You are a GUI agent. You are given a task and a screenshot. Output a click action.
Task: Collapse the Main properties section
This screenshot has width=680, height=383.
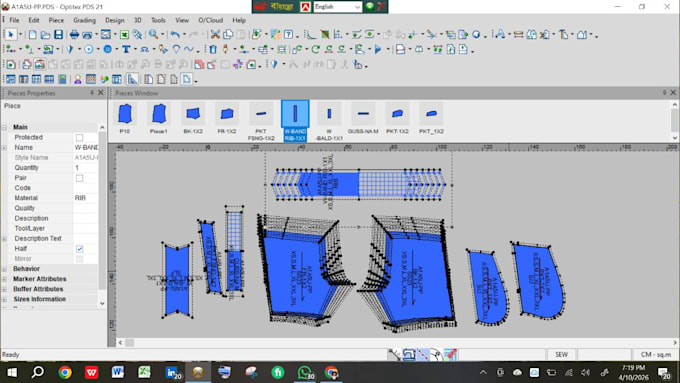pos(4,127)
